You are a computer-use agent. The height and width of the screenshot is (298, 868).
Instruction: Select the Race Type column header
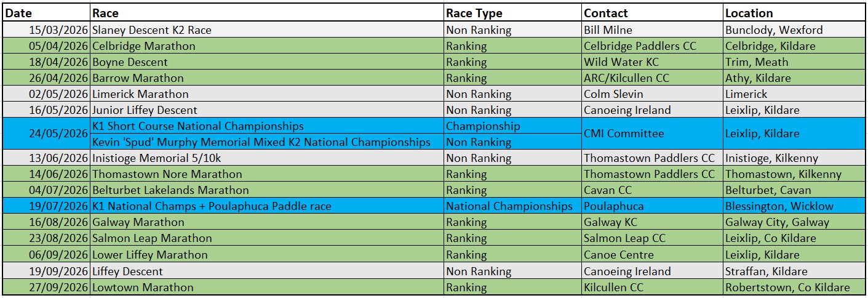tap(512, 12)
